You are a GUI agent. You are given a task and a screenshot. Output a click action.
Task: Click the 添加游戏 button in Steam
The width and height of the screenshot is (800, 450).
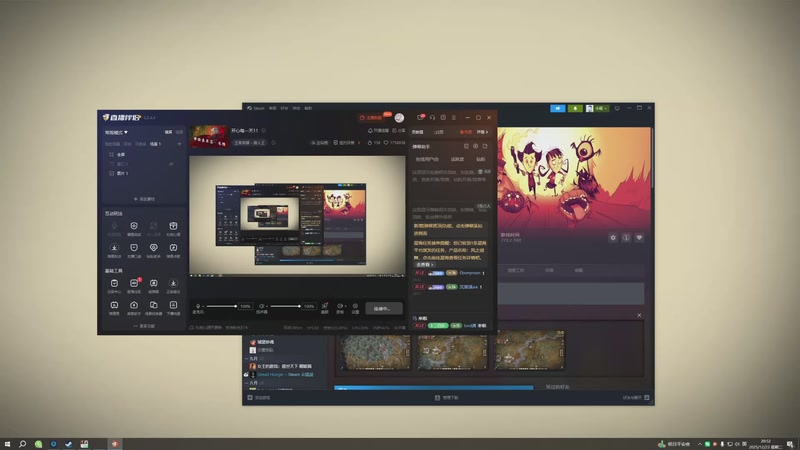point(259,397)
